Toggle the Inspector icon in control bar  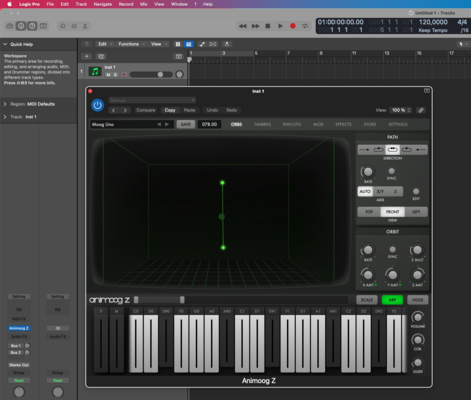click(x=21, y=26)
